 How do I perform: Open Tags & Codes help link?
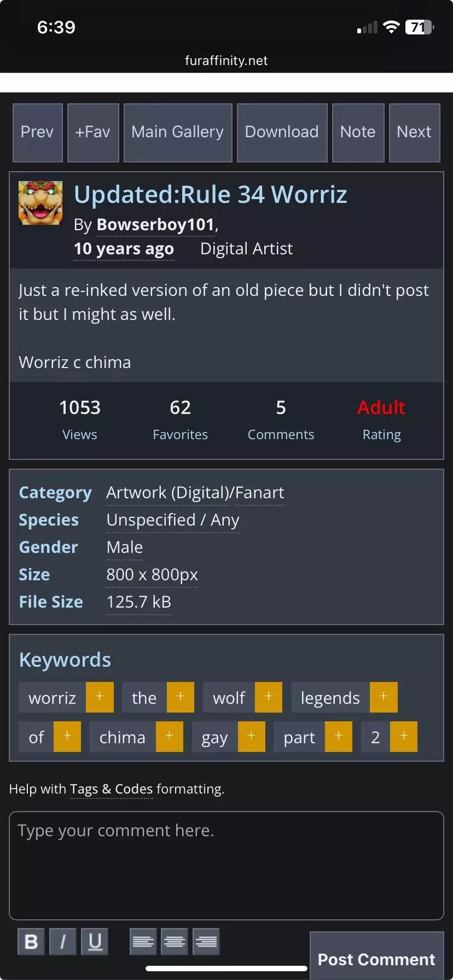[112, 789]
